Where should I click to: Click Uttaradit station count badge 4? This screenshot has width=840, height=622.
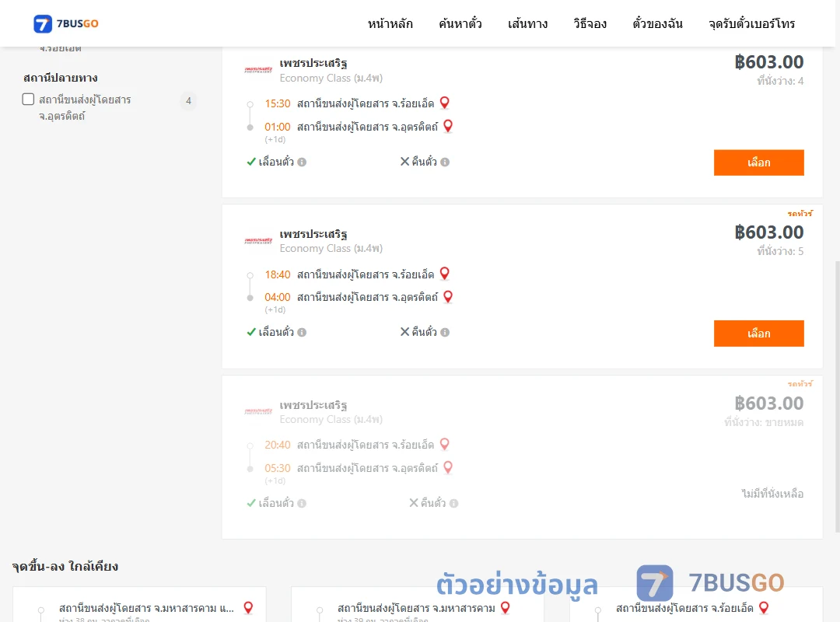pos(188,101)
